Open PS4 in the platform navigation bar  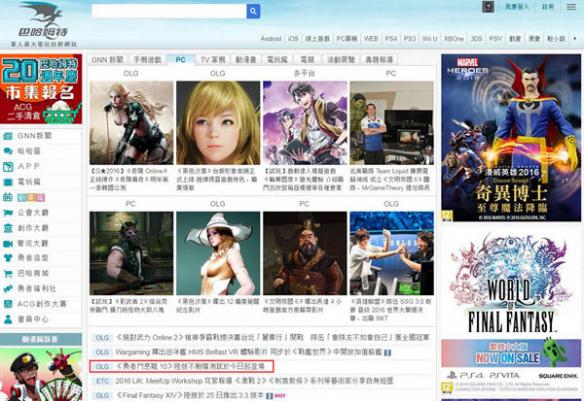click(x=391, y=38)
